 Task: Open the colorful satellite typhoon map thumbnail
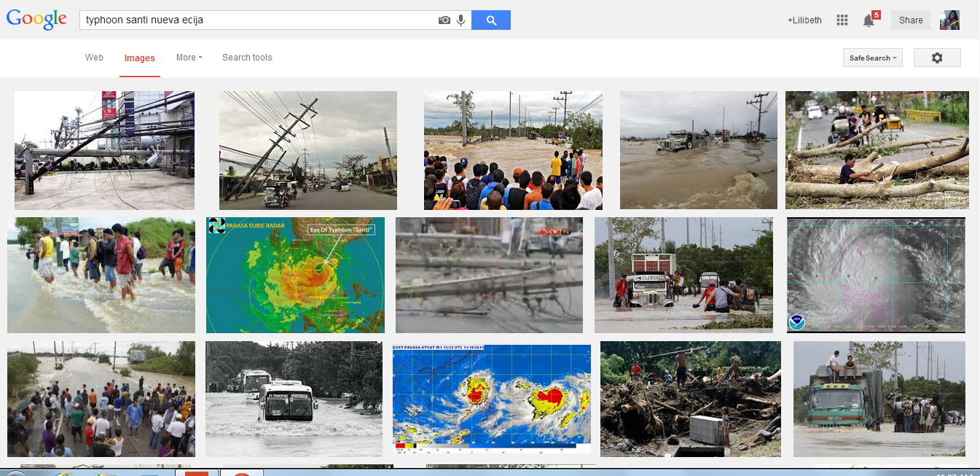coord(492,399)
